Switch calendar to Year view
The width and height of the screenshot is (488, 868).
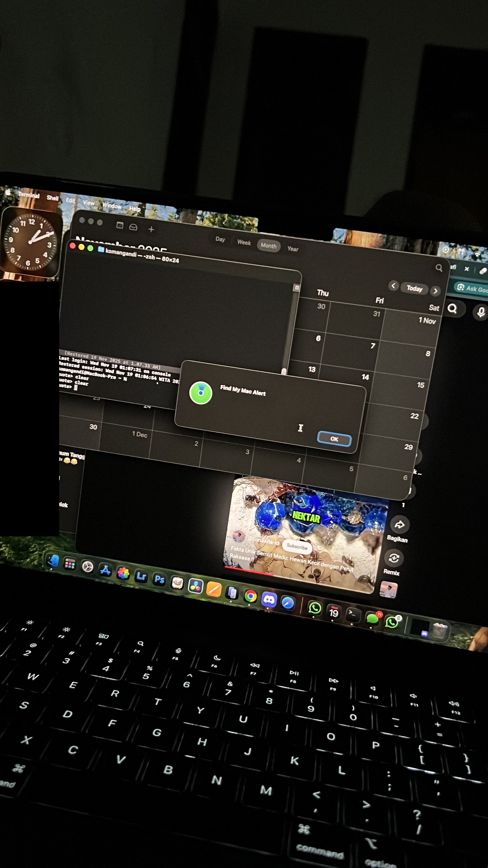(x=293, y=249)
